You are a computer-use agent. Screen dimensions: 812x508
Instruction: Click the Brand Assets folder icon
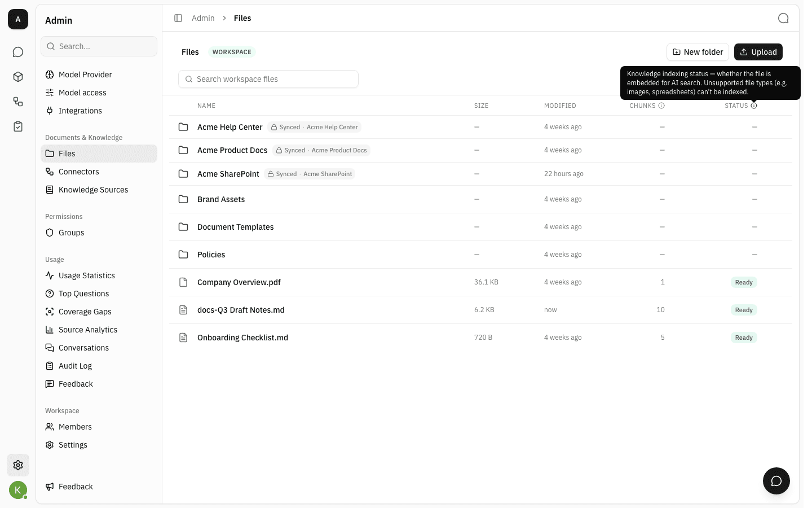(183, 199)
